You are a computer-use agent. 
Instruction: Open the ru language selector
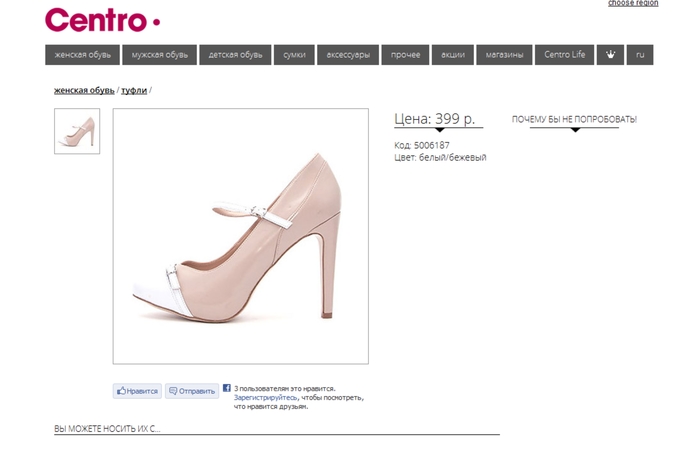pos(640,55)
